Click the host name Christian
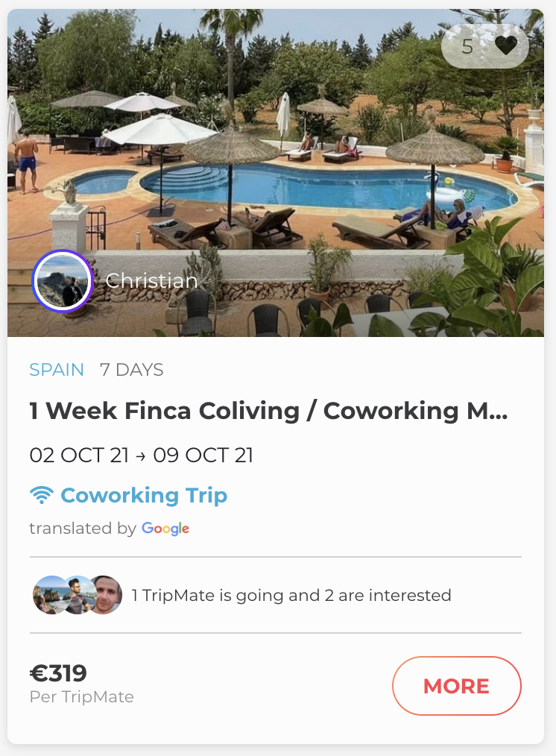The height and width of the screenshot is (756, 556). pos(151,281)
